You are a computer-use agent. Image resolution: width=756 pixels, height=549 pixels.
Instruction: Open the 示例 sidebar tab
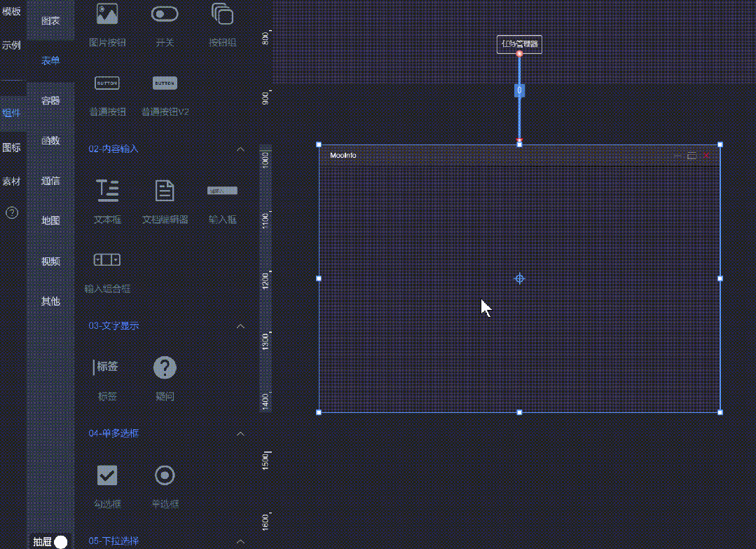click(12, 46)
